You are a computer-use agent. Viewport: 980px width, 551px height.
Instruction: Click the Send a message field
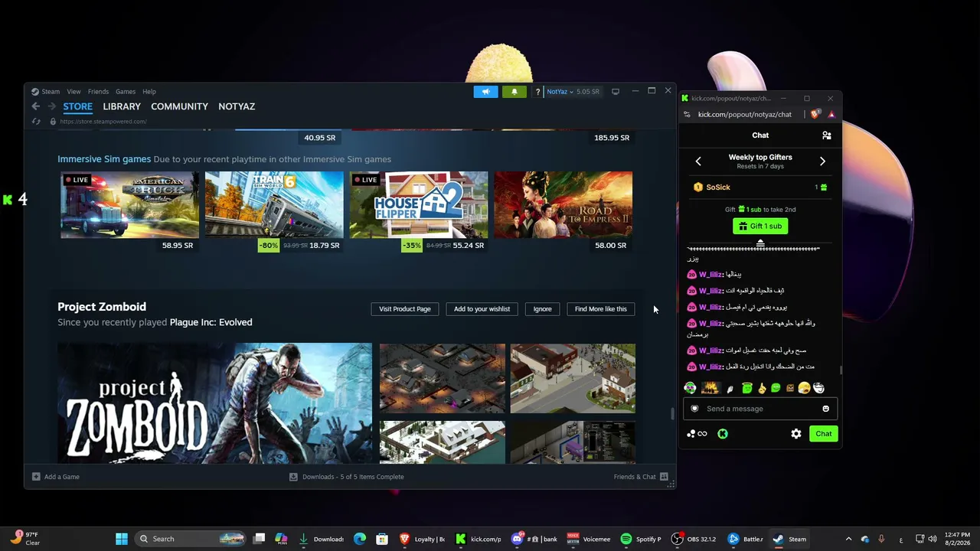tap(759, 409)
